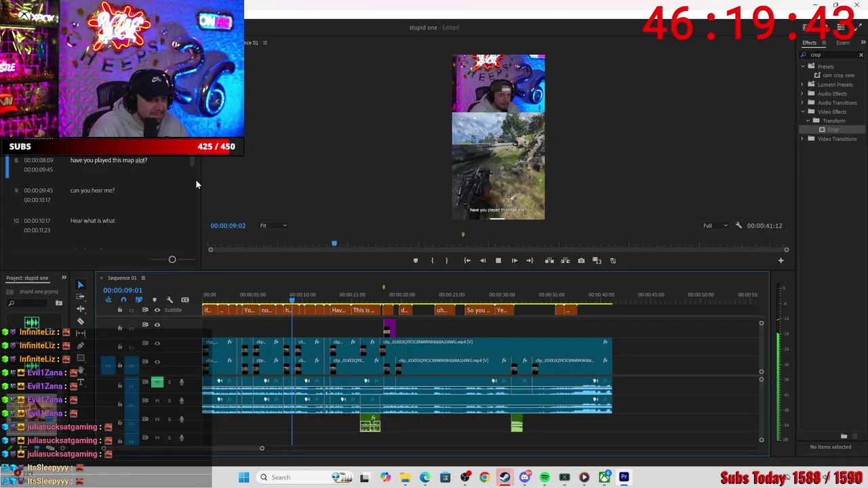This screenshot has width=868, height=488.
Task: Collapse the Video Effects folder
Action: (803, 112)
